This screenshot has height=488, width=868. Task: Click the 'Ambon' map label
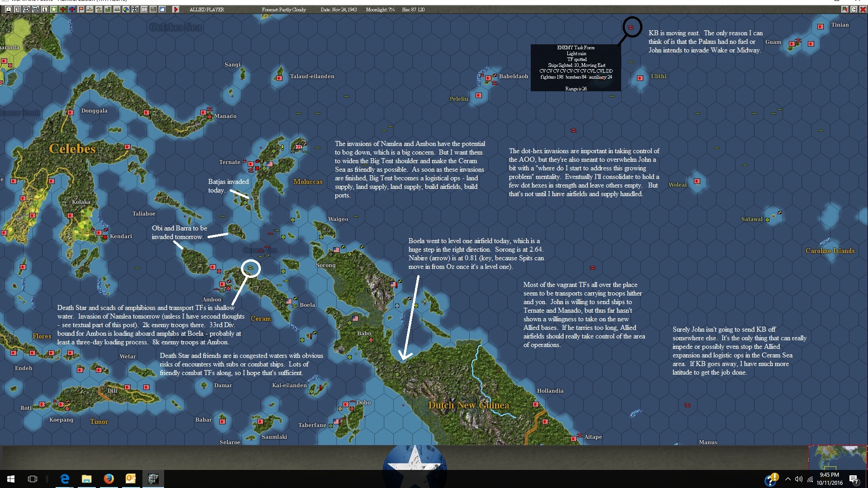(x=212, y=300)
